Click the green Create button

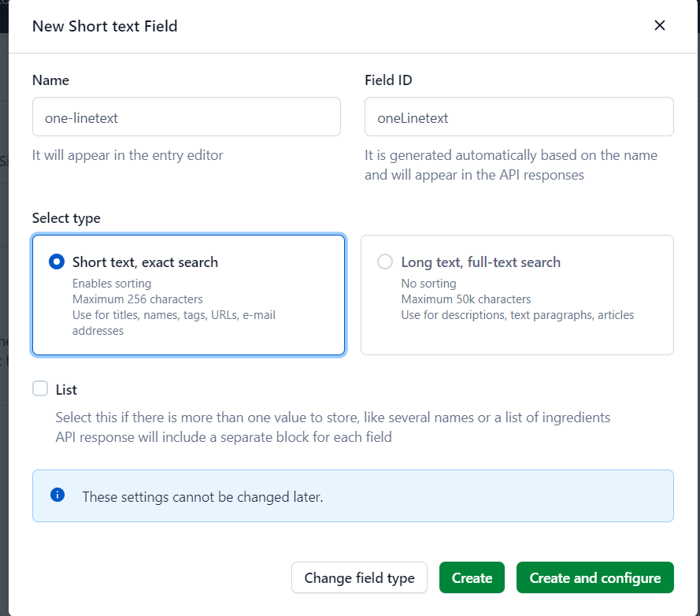(472, 577)
